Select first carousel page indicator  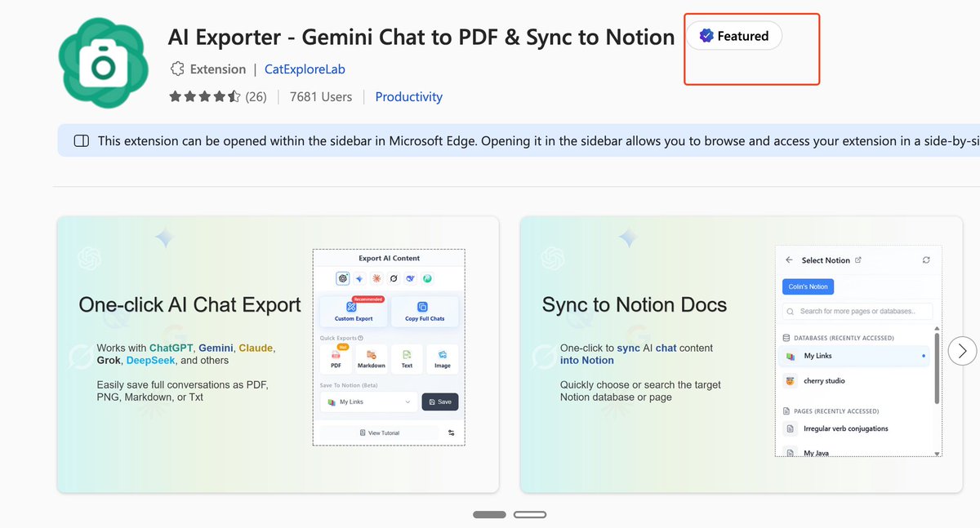(489, 515)
